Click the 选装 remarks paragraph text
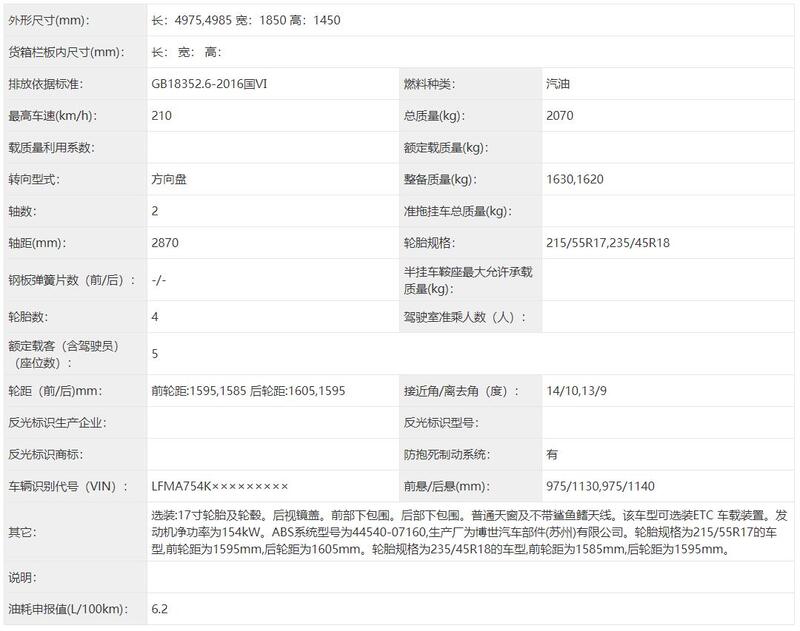Image resolution: width=800 pixels, height=631 pixels. click(469, 533)
